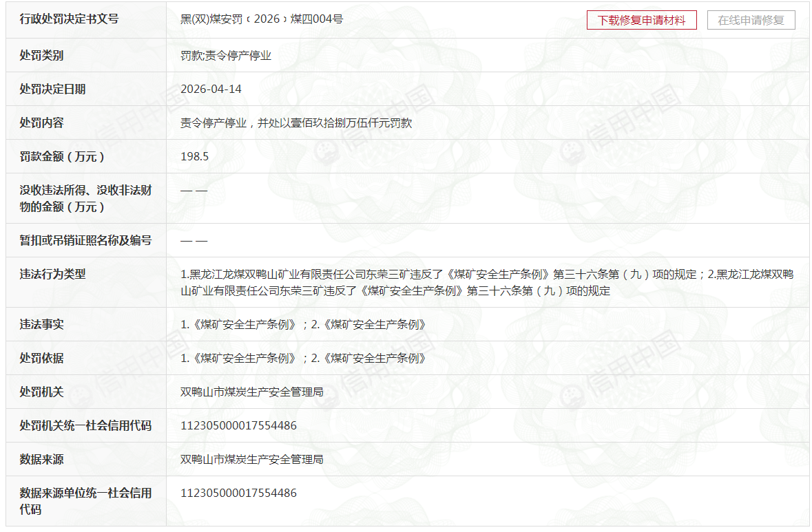Click the 违法事实 value 《煤矿安全生产条例》
Image resolution: width=812 pixels, height=532 pixels.
tap(303, 324)
